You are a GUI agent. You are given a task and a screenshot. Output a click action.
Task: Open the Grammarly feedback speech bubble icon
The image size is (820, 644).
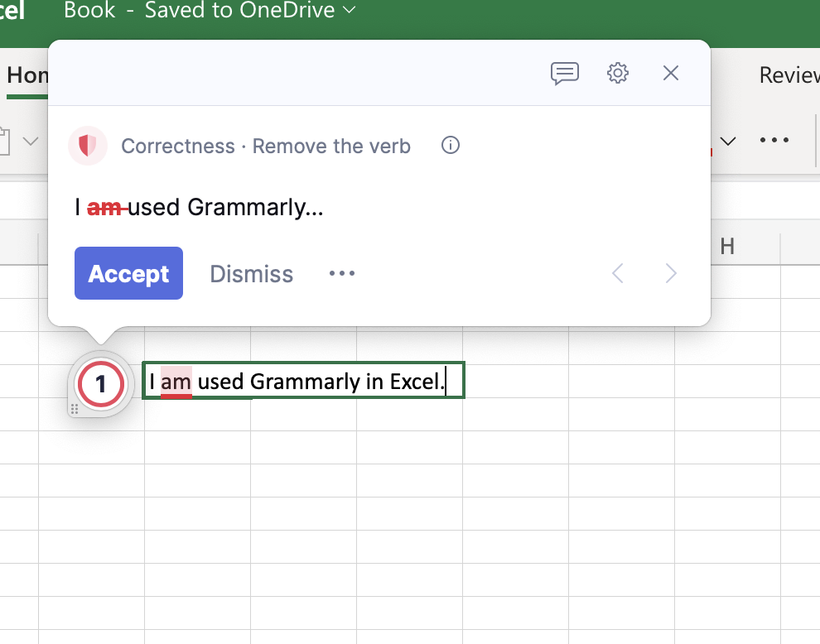(565, 73)
